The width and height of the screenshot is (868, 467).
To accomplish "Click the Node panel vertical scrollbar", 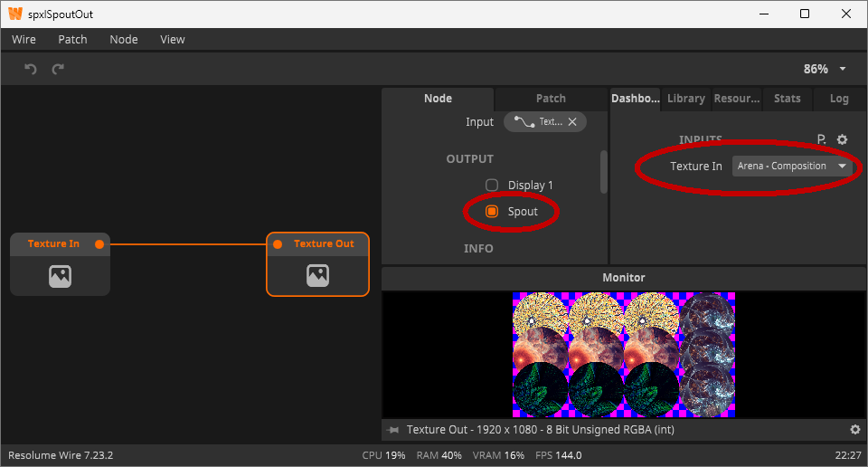I will (x=603, y=172).
